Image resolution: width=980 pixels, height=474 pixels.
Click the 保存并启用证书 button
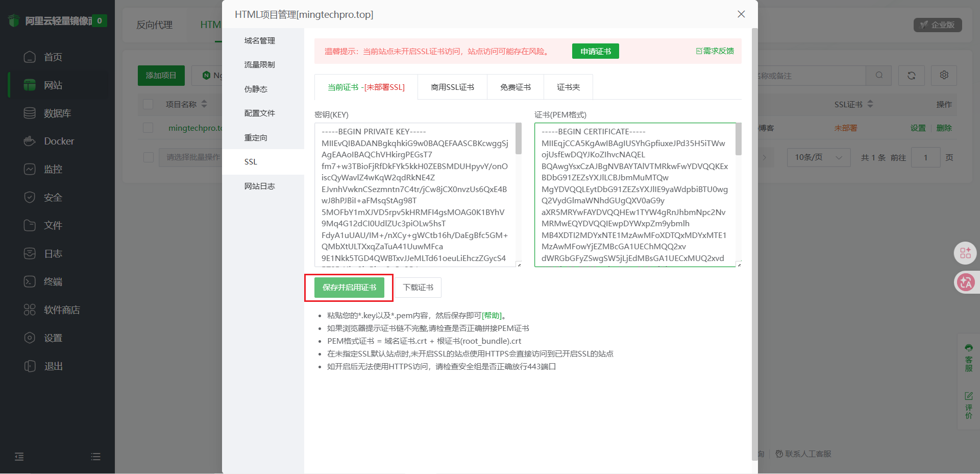tap(349, 288)
